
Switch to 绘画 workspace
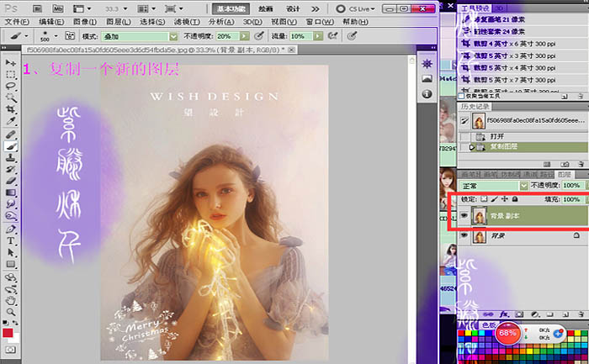[x=266, y=9]
